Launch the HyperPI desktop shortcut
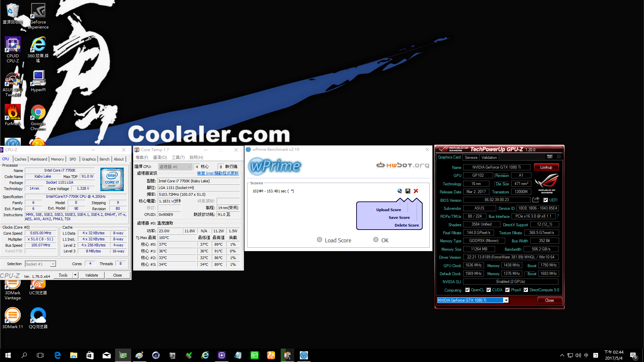This screenshot has height=362, width=644. [x=38, y=81]
